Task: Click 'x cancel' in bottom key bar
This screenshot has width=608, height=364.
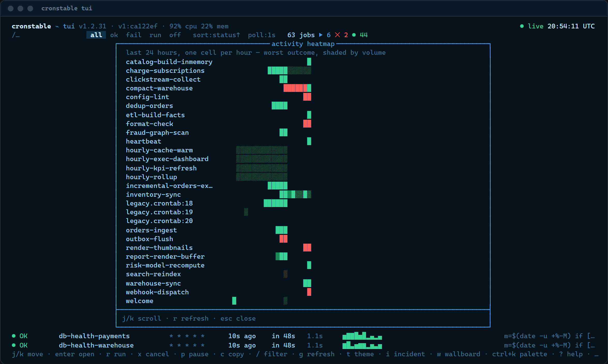Action: pos(153,354)
